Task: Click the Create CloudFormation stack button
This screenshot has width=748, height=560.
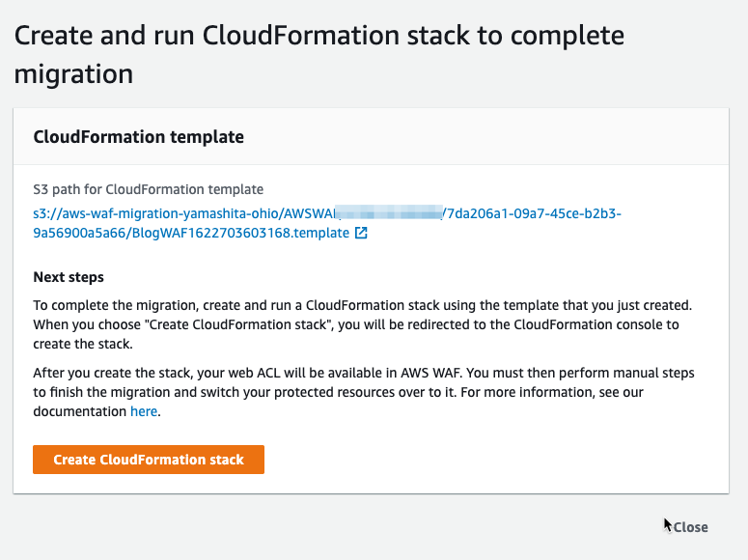Action: point(149,460)
